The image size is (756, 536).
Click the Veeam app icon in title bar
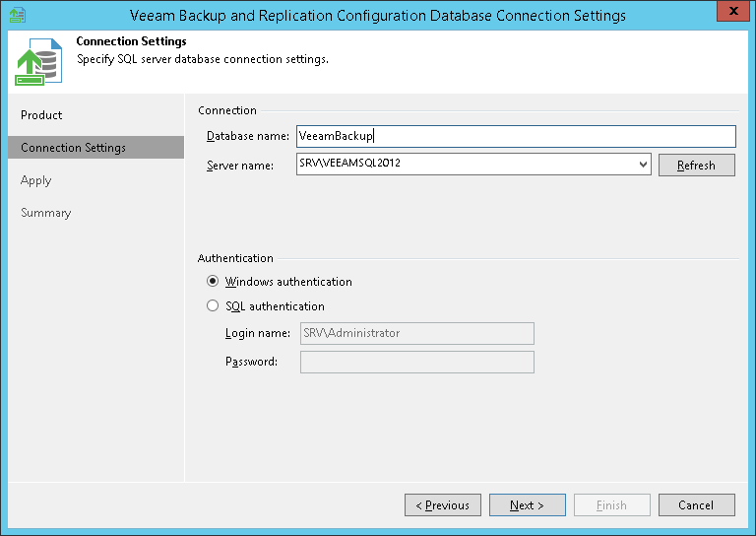(16, 15)
